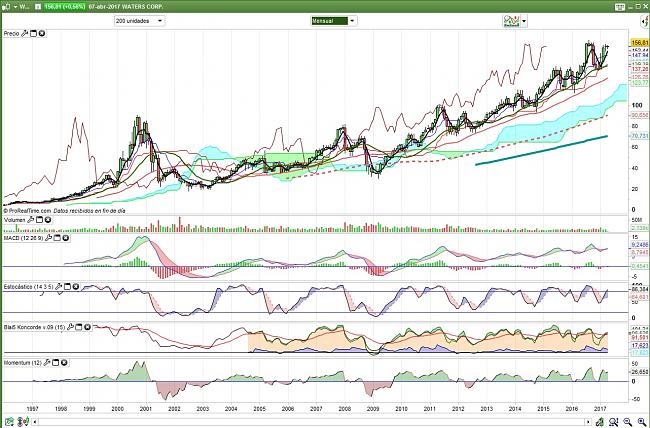Open dropdown arrow next to indicators icon
This screenshot has height=428, width=650.
click(x=524, y=21)
